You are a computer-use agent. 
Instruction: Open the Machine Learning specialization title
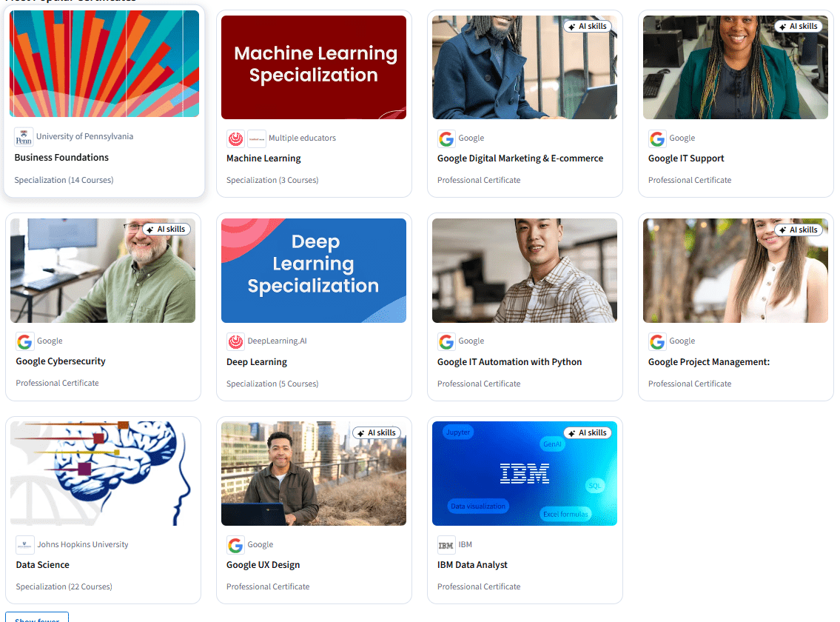(x=263, y=158)
